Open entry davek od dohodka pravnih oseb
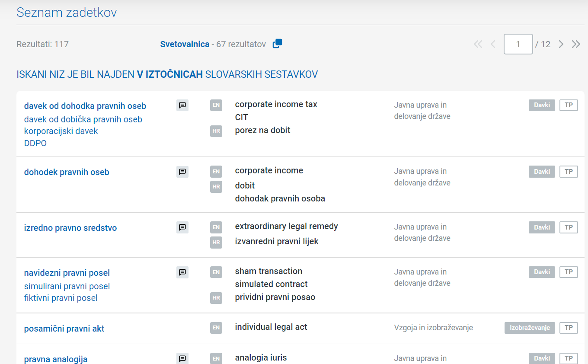Image resolution: width=588 pixels, height=364 pixels. pos(85,106)
